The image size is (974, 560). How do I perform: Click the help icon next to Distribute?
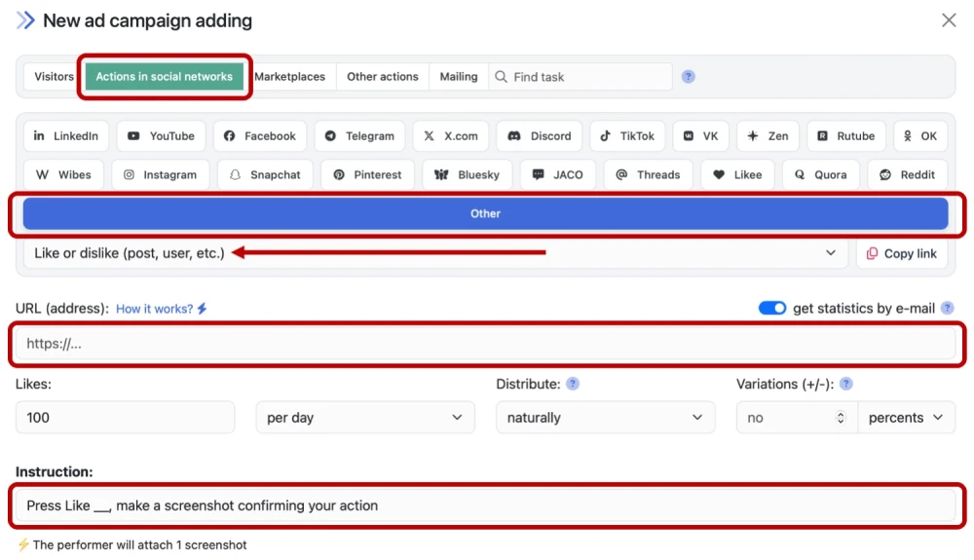(573, 384)
